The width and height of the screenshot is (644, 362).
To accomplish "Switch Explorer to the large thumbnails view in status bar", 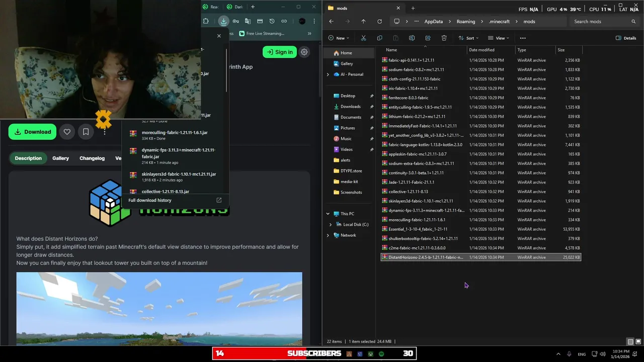I will pyautogui.click(x=638, y=341).
